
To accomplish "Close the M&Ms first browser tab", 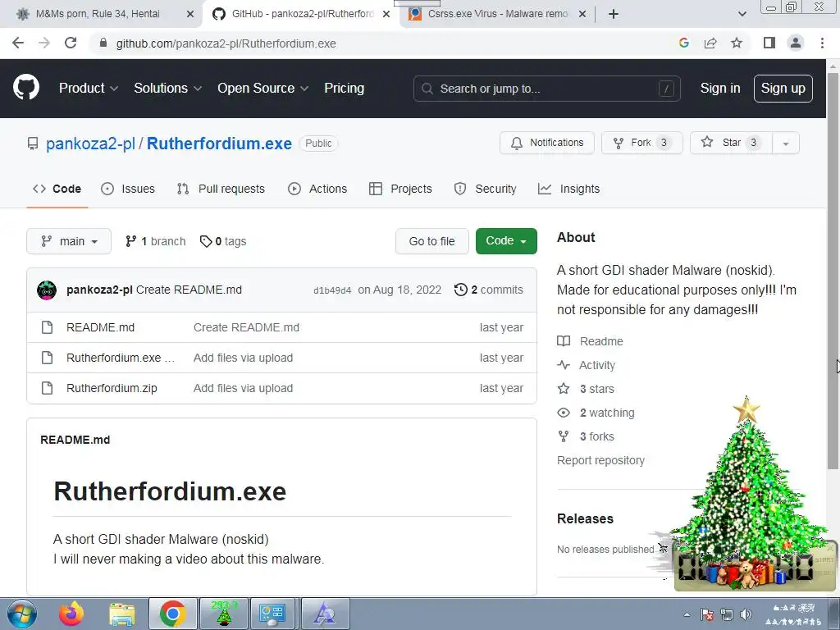I will (190, 14).
